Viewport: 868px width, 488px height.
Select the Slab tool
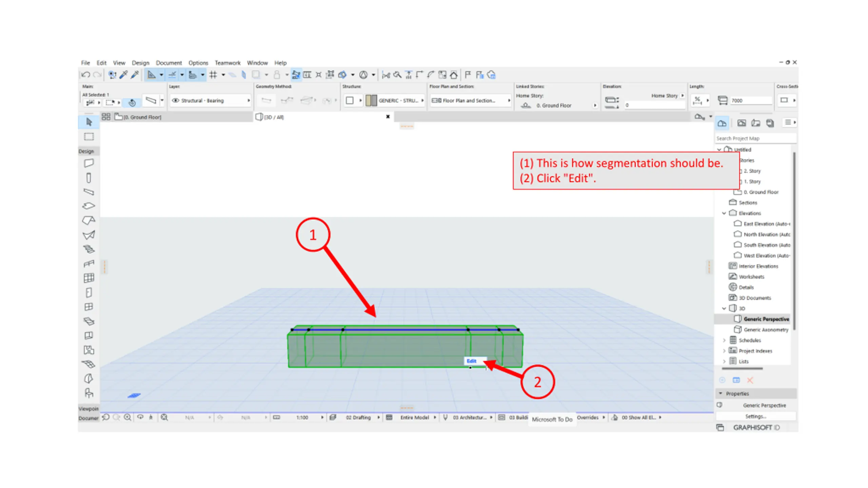point(88,206)
